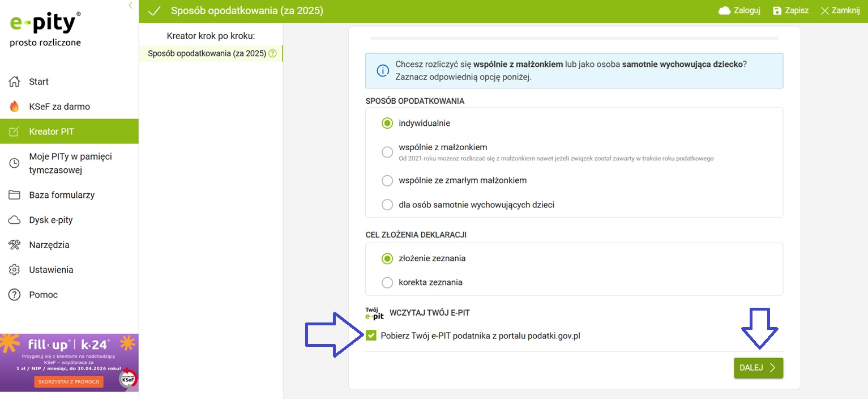The image size is (868, 399).
Task: Open Dysk e-pity cloud icon
Action: (15, 220)
